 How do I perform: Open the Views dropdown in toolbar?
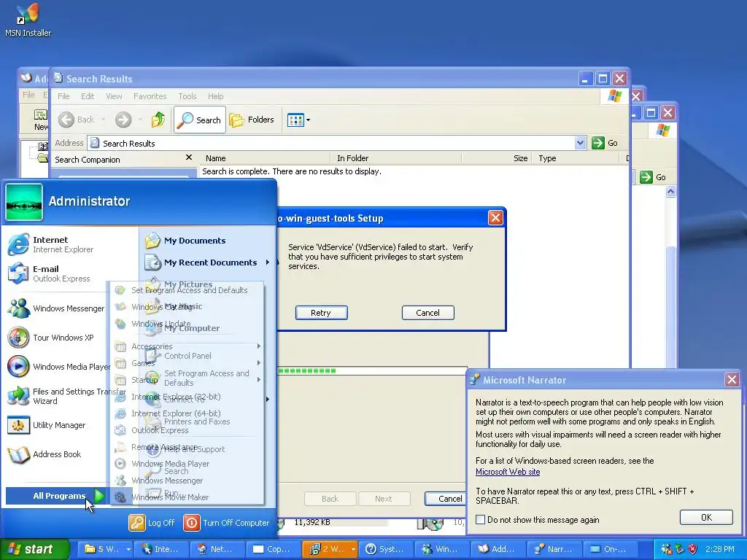click(x=298, y=120)
